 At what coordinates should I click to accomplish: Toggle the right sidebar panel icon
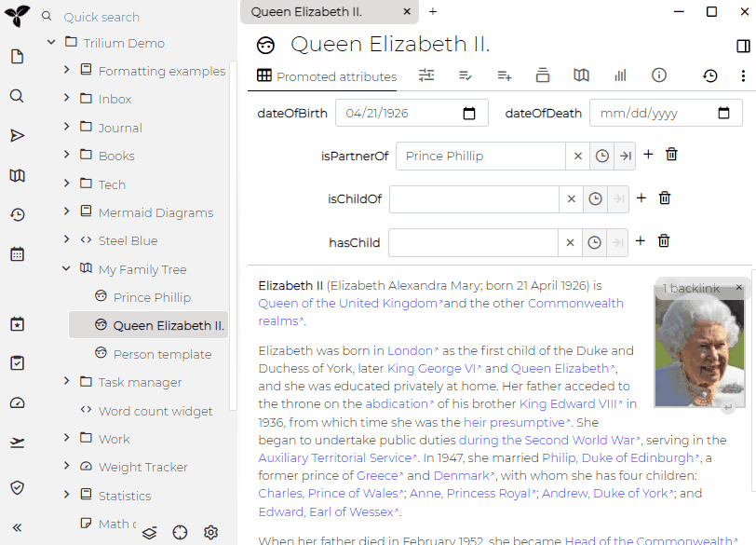point(742,45)
